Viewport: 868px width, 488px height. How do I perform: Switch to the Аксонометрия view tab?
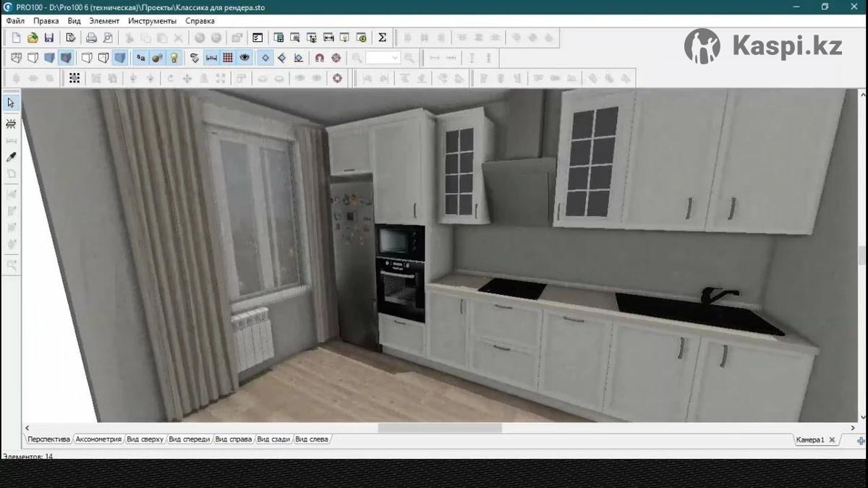(x=98, y=440)
